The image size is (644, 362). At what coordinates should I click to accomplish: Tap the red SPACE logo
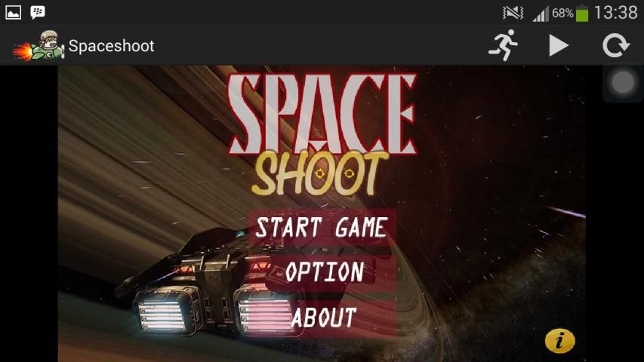pyautogui.click(x=322, y=113)
